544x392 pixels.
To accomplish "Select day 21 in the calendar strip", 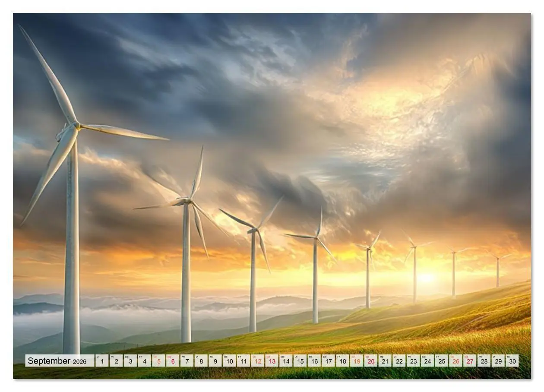I will click(385, 361).
